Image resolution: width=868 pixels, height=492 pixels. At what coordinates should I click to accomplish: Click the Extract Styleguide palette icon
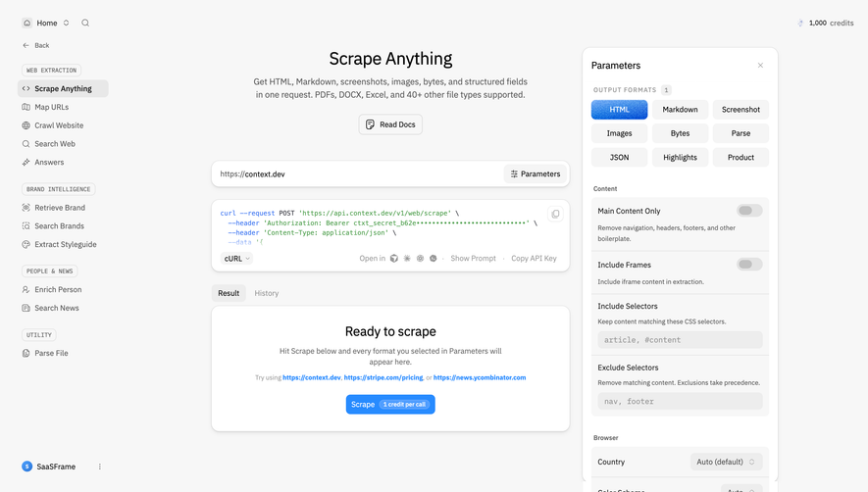coord(26,244)
